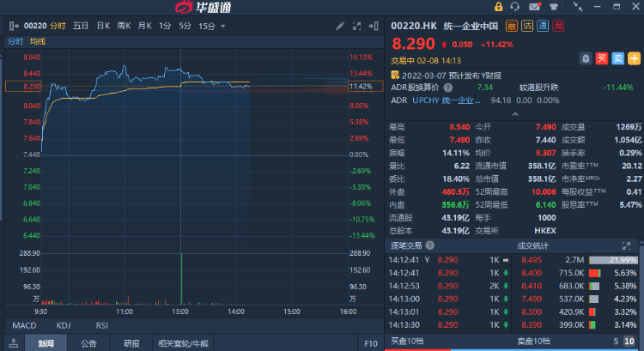644x351 pixels.
Task: Select the KDJ indicator
Action: pos(64,325)
